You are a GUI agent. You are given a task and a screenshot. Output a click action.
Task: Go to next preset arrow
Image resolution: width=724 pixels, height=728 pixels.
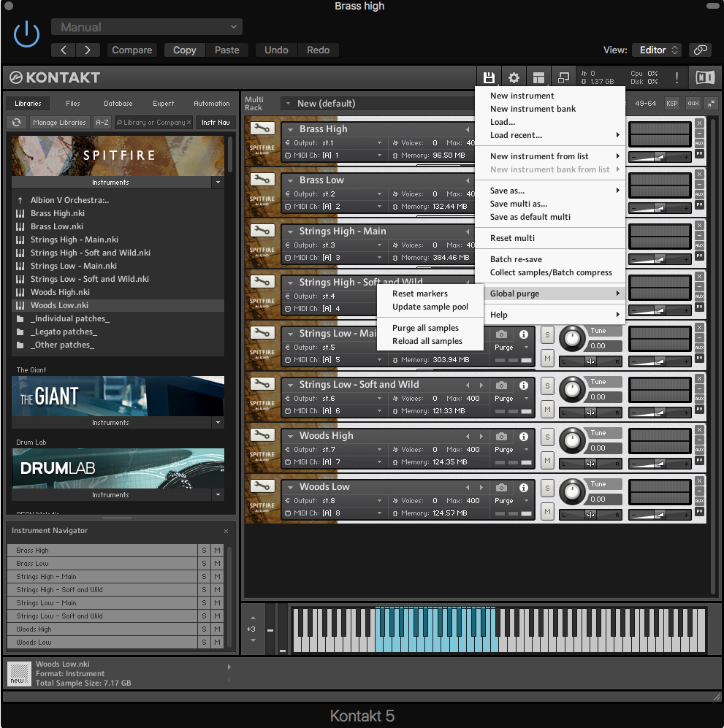(88, 50)
